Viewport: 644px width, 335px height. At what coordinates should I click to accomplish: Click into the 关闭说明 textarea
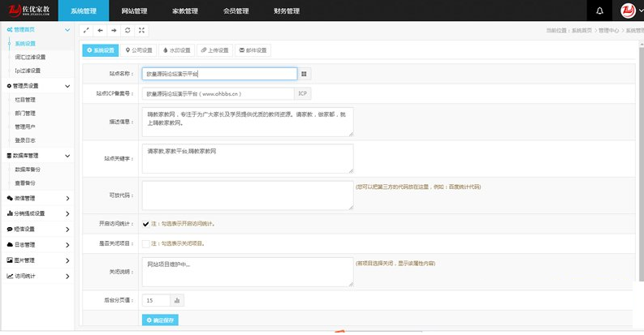click(248, 272)
